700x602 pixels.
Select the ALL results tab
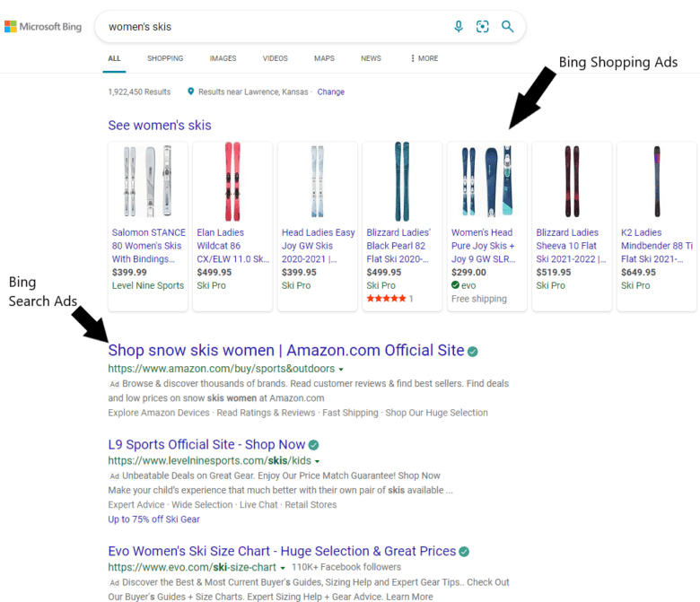(114, 58)
